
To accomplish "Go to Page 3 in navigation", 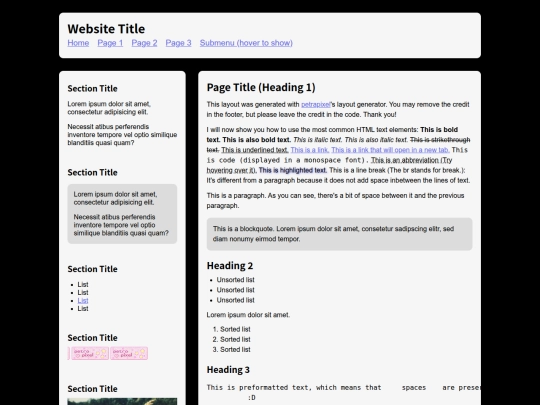I will 178,43.
